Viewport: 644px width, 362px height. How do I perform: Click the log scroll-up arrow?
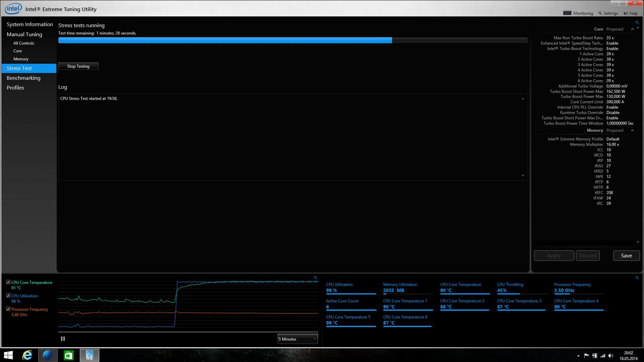coord(523,99)
